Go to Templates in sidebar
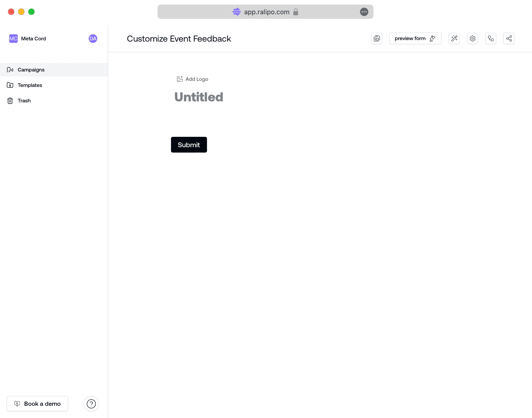 click(x=30, y=85)
